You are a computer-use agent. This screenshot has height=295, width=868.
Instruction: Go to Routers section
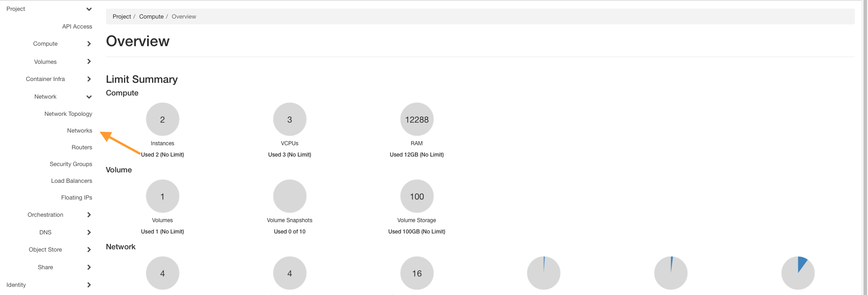pos(81,147)
